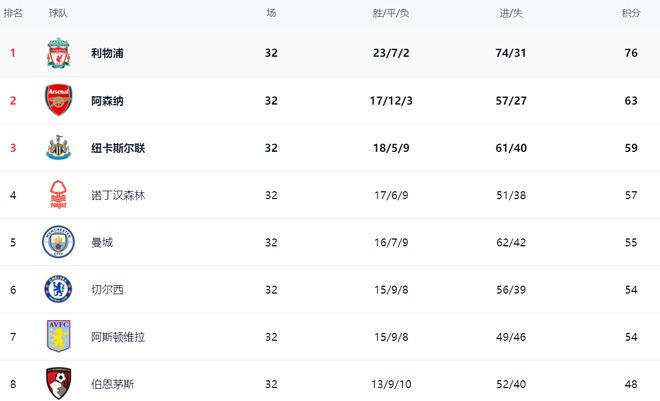Screen dimensions: 660x401
Task: Open the 利物浦 team link
Action: coord(107,54)
